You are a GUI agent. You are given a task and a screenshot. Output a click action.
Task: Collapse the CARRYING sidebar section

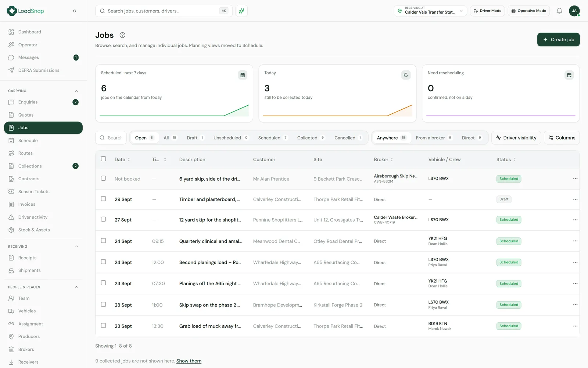tap(76, 91)
